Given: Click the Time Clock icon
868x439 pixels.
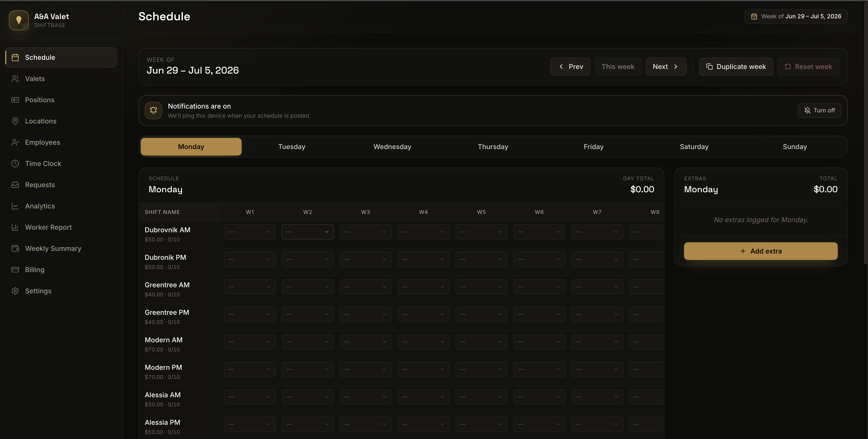Looking at the screenshot, I should pyautogui.click(x=15, y=163).
